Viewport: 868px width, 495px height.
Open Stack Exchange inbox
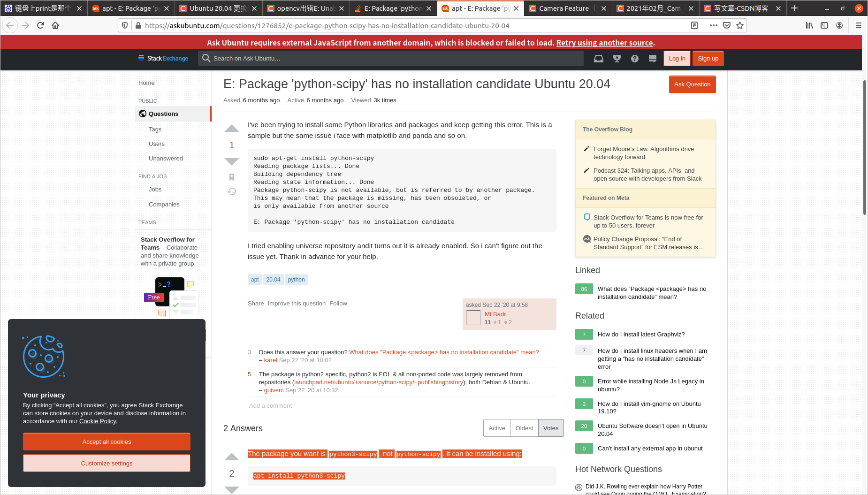pos(599,59)
